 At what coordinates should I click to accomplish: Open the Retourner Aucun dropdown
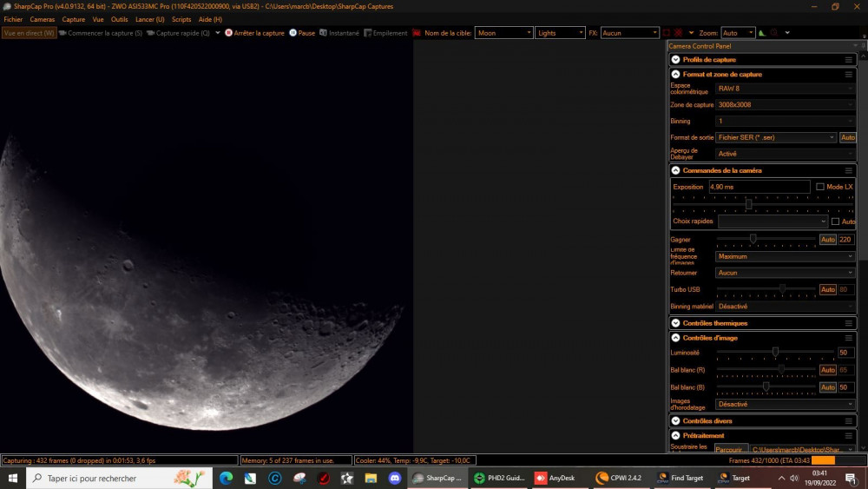click(x=785, y=273)
